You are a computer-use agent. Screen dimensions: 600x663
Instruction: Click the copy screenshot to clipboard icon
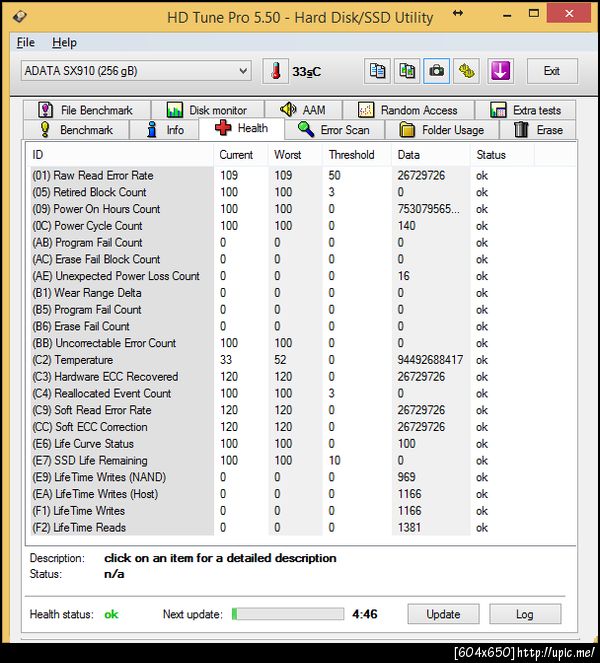[407, 71]
